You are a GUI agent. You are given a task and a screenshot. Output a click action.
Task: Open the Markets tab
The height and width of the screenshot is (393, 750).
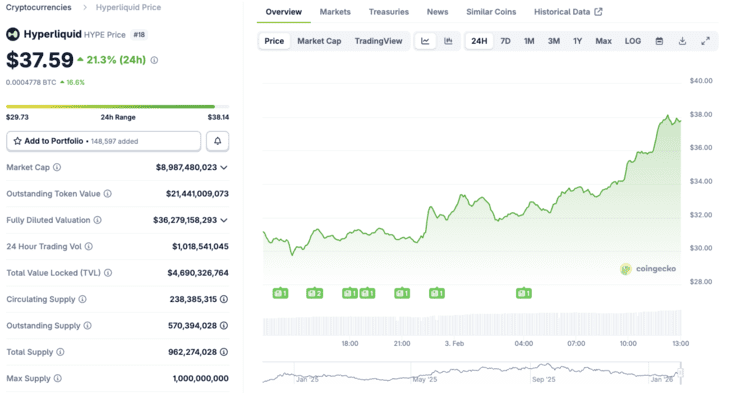coord(335,12)
